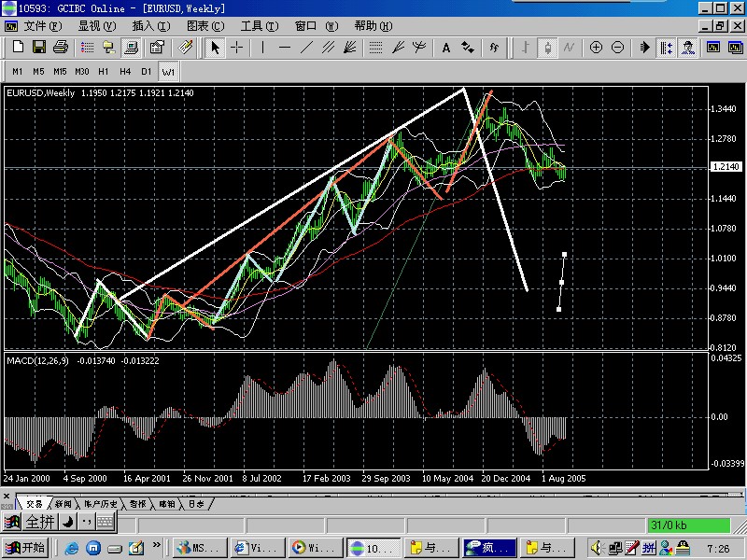Click the 31/0 kb connection status
Image resolution: width=747 pixels, height=560 pixels.
[688, 525]
